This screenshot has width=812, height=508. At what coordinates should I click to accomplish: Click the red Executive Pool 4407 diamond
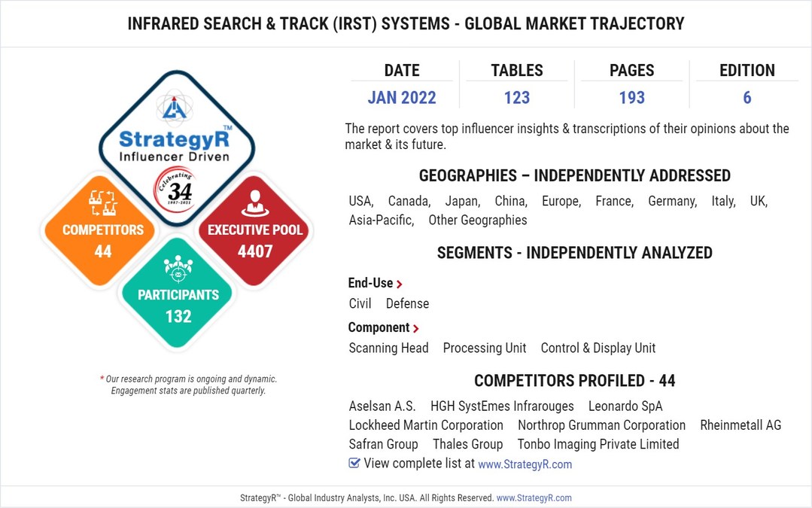point(255,230)
